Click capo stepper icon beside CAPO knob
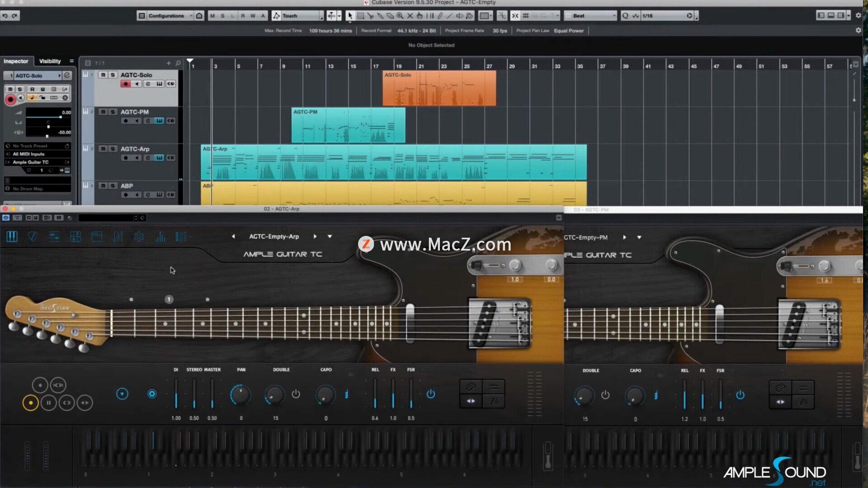Viewport: 868px width, 488px height. coord(346,394)
